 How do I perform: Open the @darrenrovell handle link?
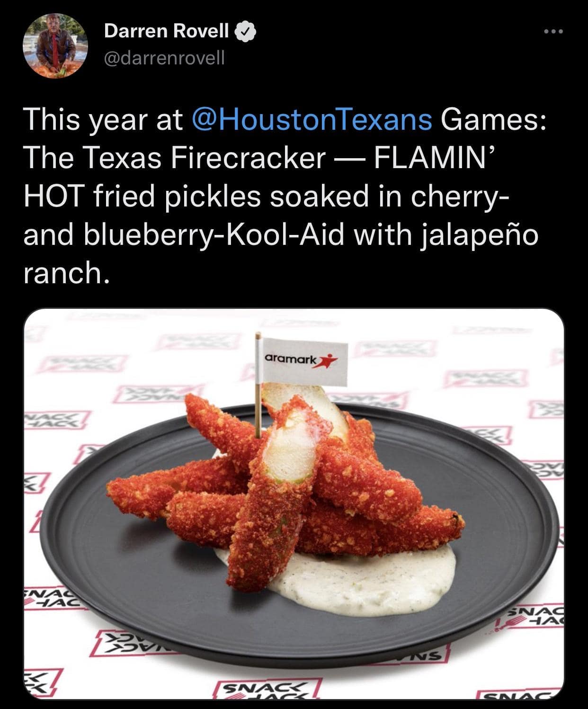tap(164, 58)
